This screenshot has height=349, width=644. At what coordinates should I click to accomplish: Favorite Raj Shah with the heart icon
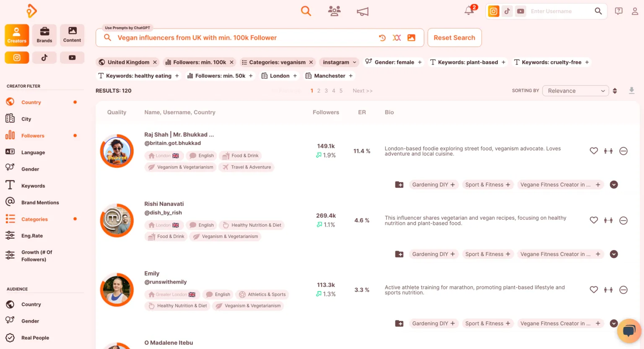594,151
